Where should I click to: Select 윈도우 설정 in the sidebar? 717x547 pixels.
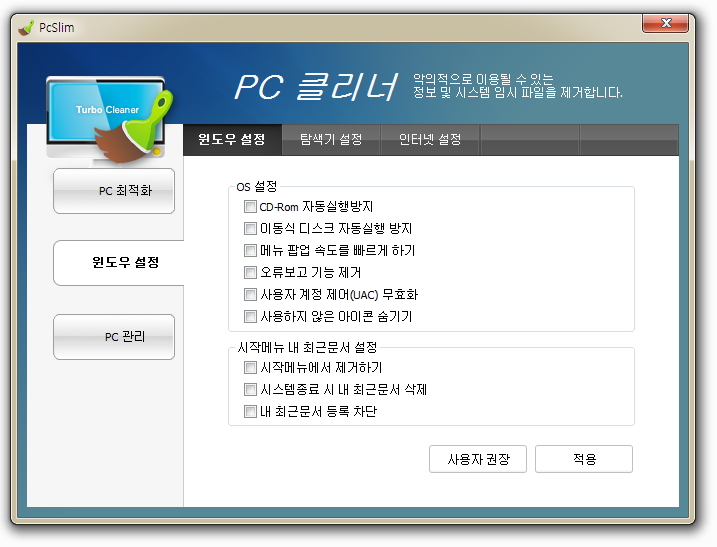118,263
